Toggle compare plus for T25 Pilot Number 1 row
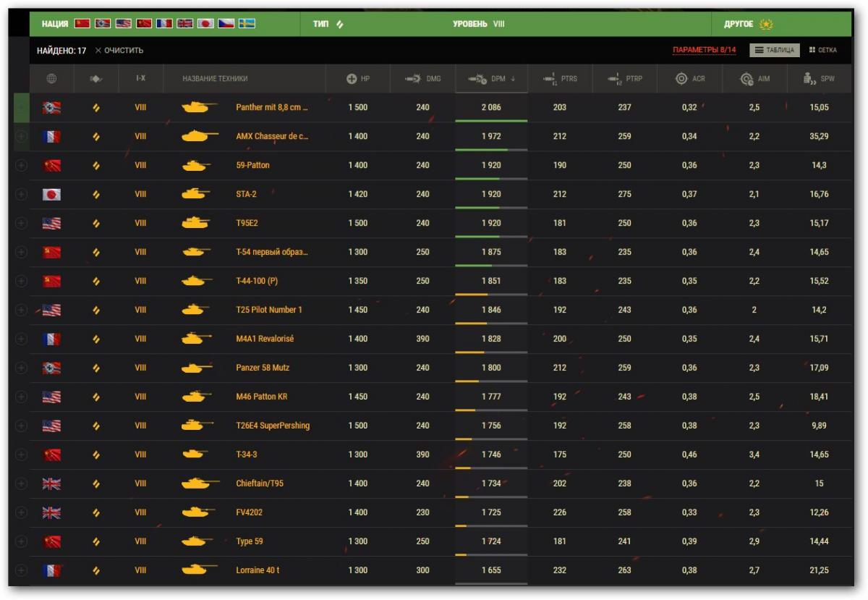Image resolution: width=868 pixels, height=600 pixels. [21, 310]
